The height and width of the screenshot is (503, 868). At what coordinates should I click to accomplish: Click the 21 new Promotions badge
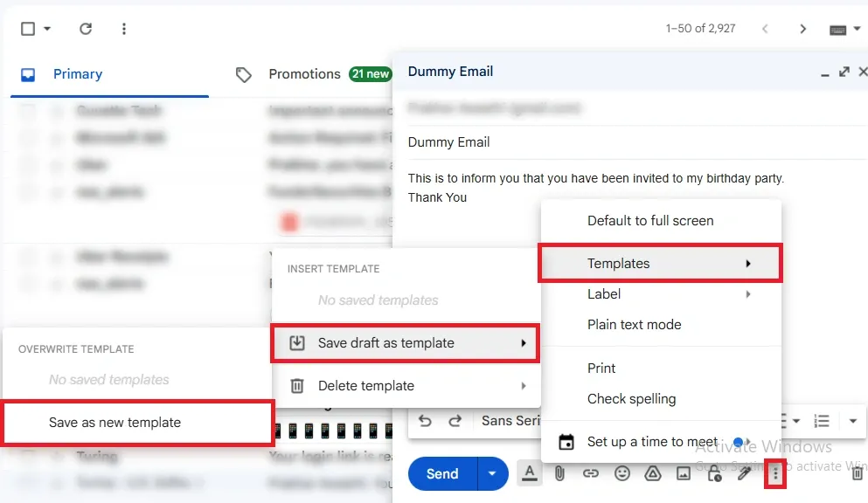coord(371,74)
